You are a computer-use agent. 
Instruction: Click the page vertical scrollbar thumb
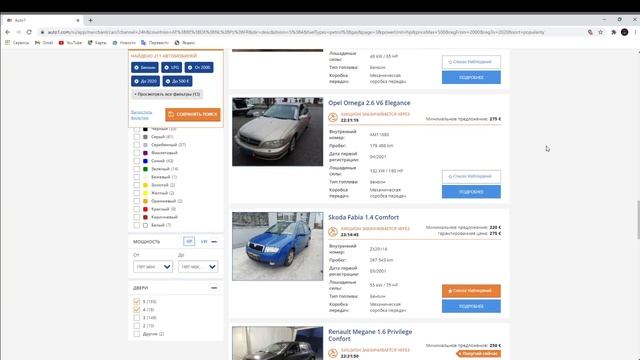click(638, 220)
